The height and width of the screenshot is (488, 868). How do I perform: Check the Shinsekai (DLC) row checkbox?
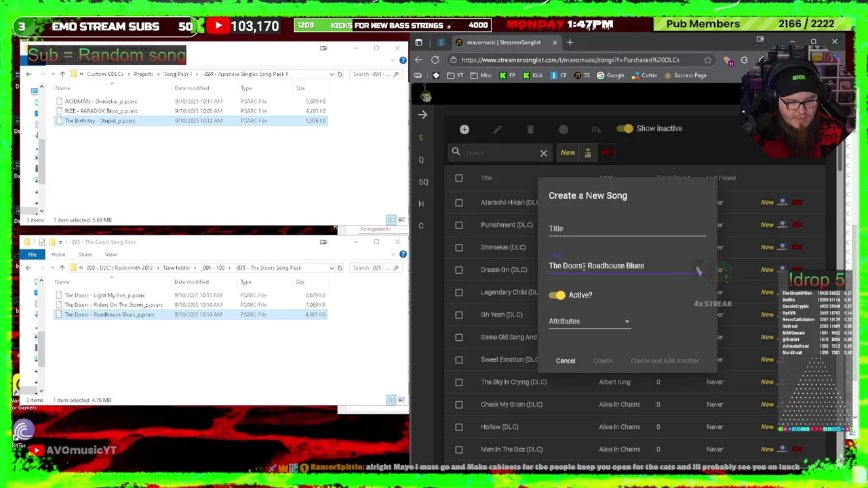pos(459,247)
